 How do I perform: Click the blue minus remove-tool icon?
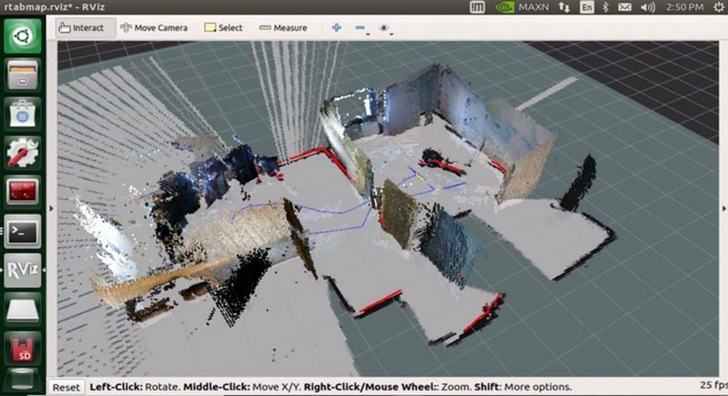[x=360, y=28]
